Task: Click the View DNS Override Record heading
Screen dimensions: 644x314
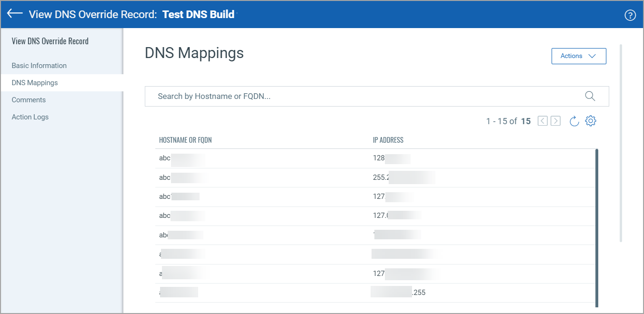Action: point(50,41)
